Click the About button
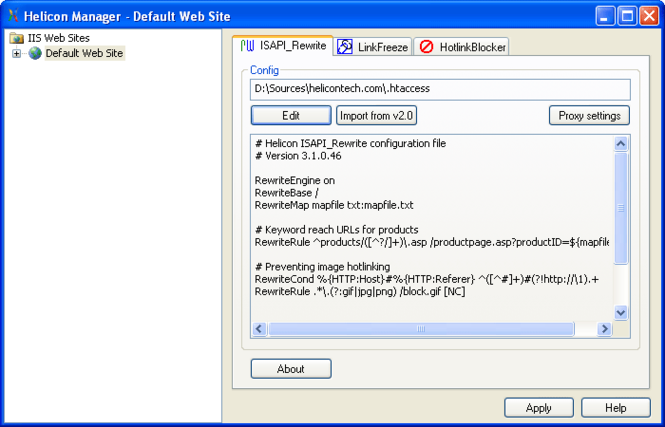The height and width of the screenshot is (427, 665). click(291, 368)
